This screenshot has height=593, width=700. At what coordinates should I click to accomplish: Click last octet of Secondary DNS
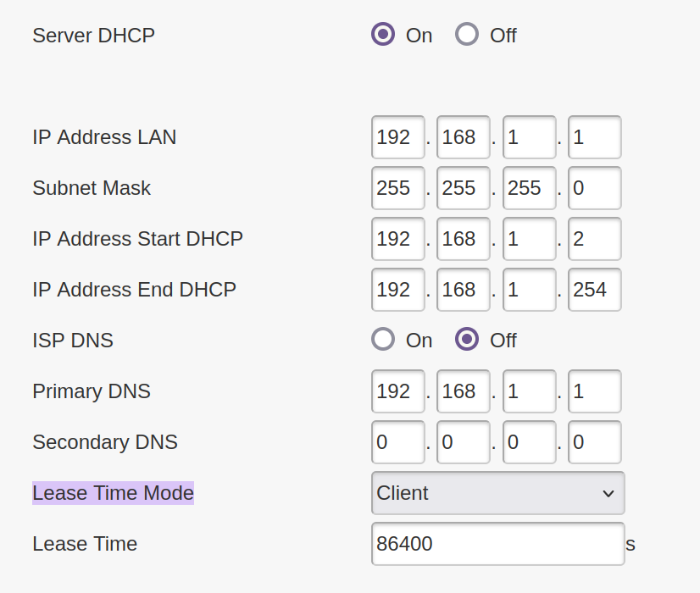click(x=594, y=442)
